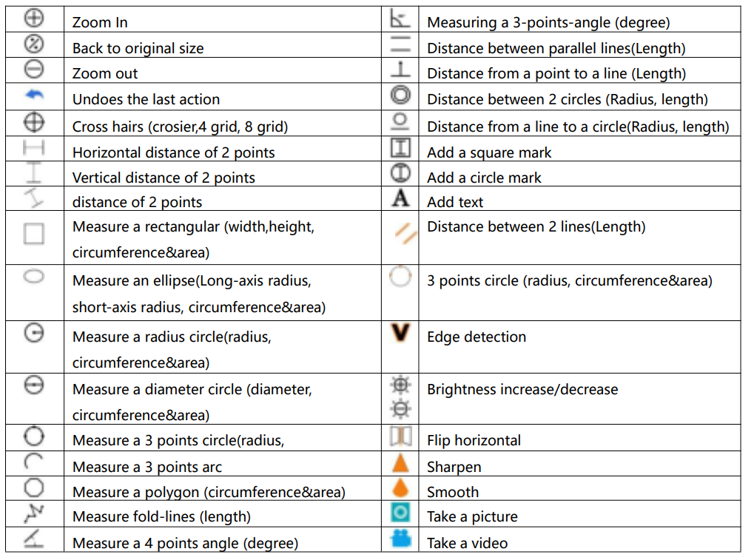Select the Flip horizontal icon
The image size is (754, 560).
point(400,436)
